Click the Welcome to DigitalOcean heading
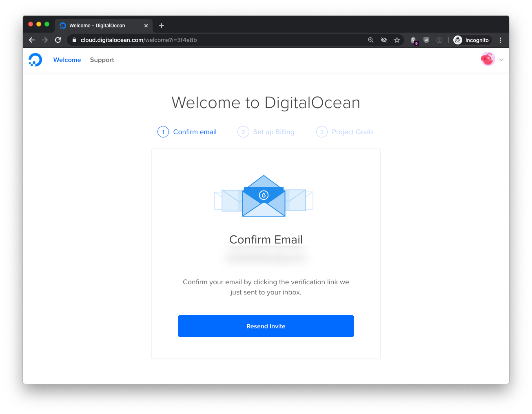Viewport: 532px width, 414px height. pyautogui.click(x=266, y=103)
